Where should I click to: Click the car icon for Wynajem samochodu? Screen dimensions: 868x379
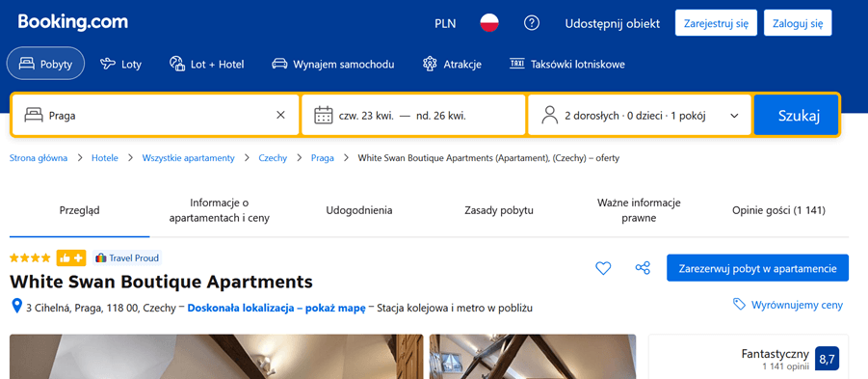[279, 64]
